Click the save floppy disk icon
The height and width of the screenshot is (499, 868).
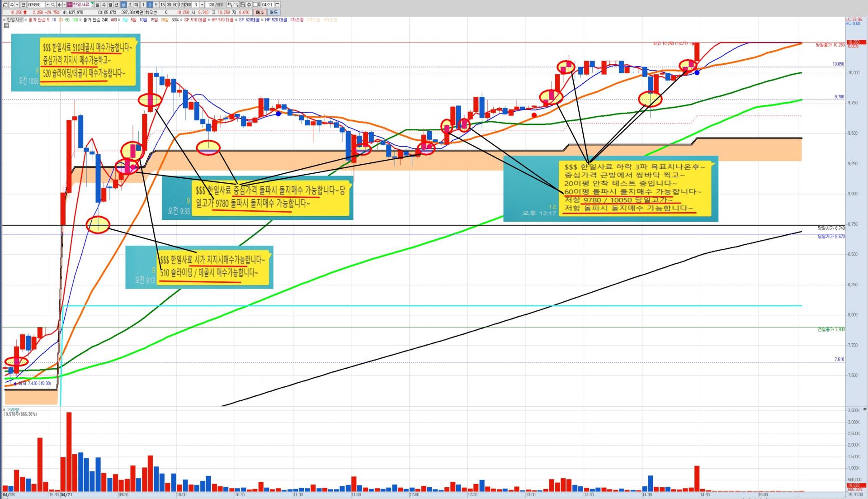point(242,5)
